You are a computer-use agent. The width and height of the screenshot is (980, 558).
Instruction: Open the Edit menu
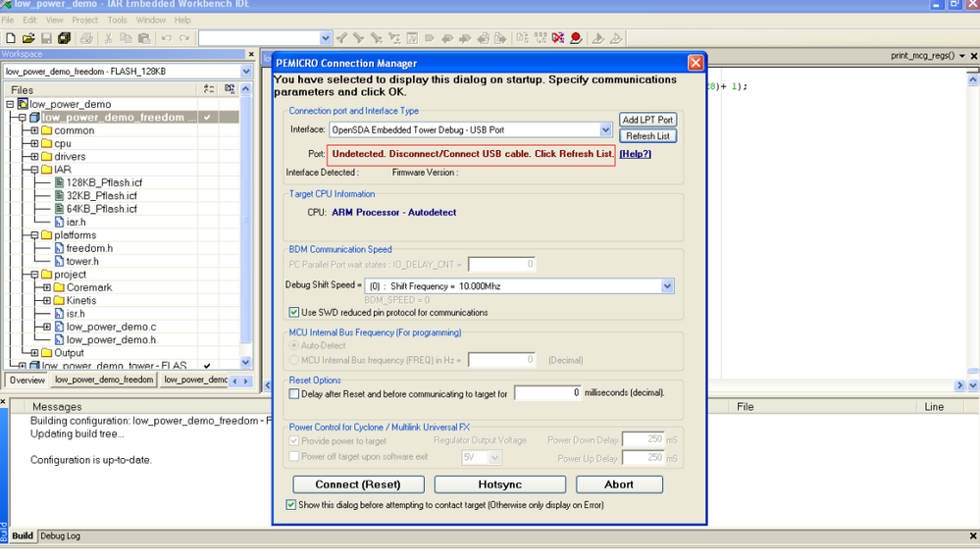[29, 20]
